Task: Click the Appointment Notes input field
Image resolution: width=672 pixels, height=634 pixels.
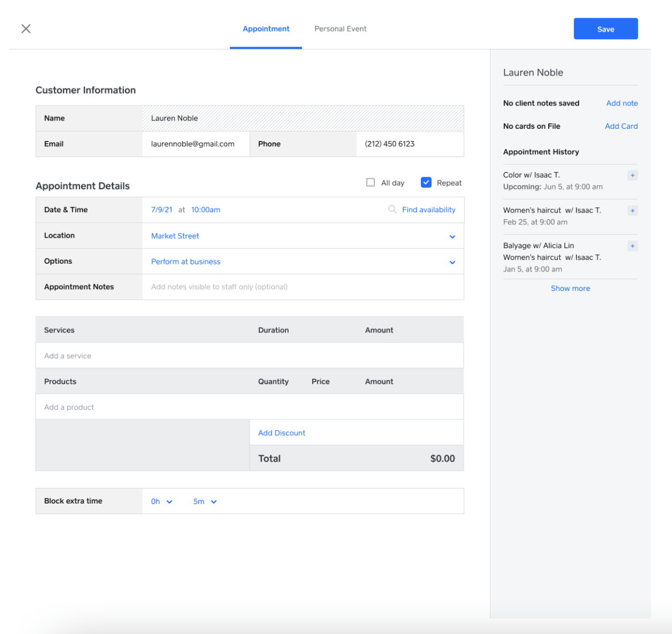Action: (278, 286)
